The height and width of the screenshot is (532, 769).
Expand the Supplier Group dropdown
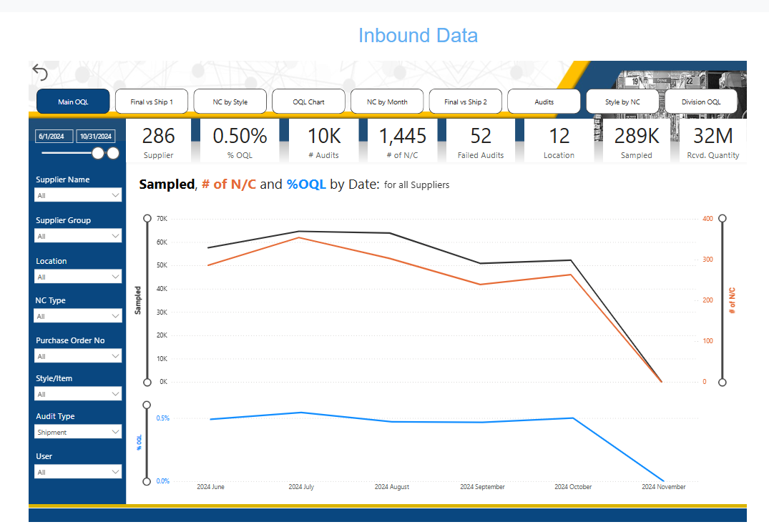click(x=77, y=235)
